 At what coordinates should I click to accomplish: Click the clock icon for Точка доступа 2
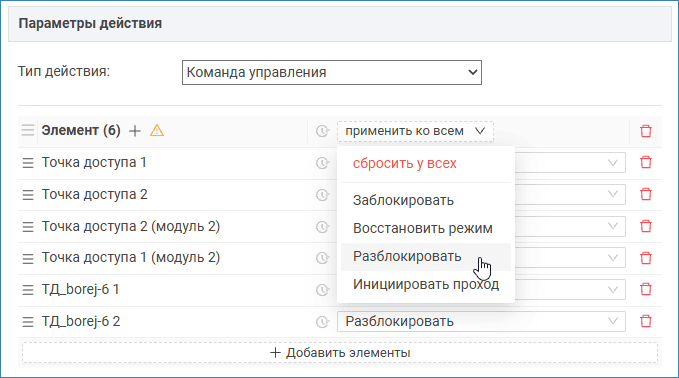(322, 195)
